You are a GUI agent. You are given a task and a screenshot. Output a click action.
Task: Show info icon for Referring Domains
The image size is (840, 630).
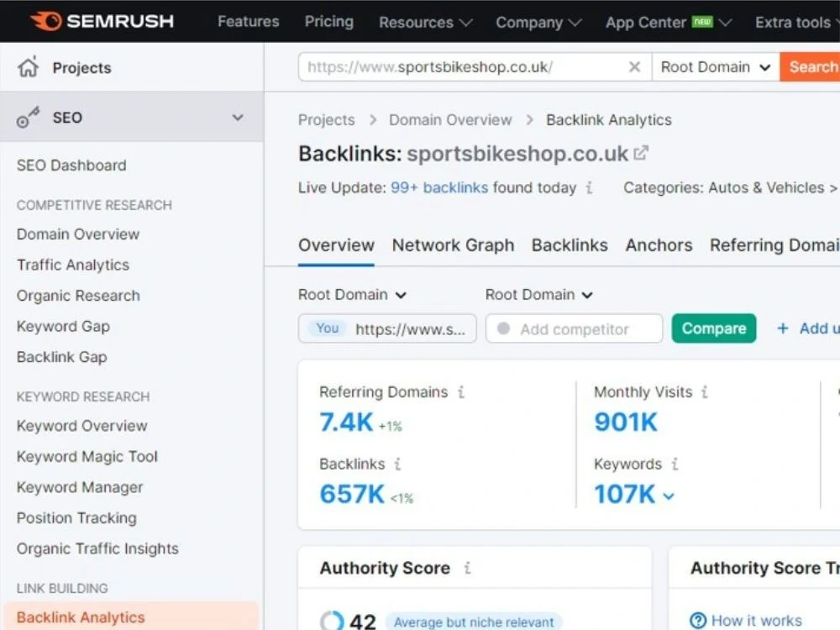[461, 392]
